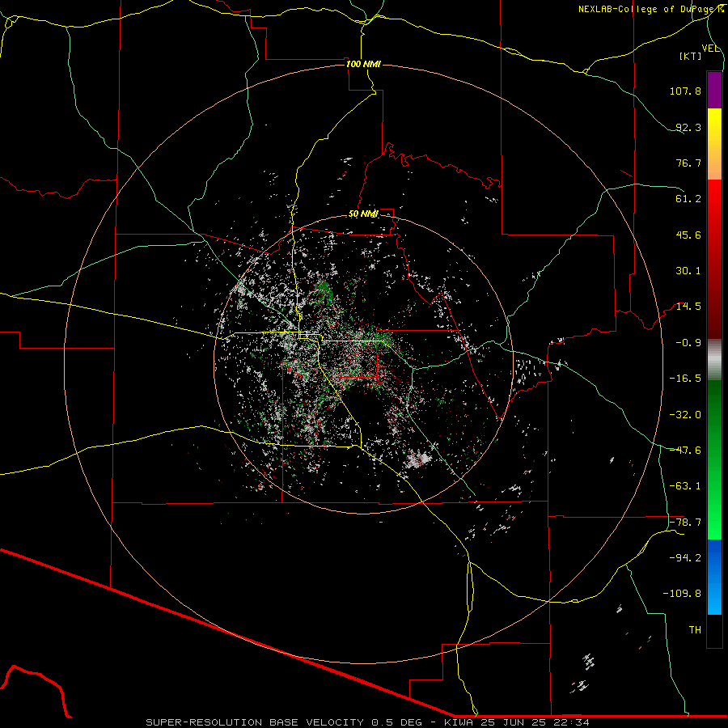Image resolution: width=728 pixels, height=728 pixels.
Task: Select the -63.1 legend value
Action: [685, 486]
